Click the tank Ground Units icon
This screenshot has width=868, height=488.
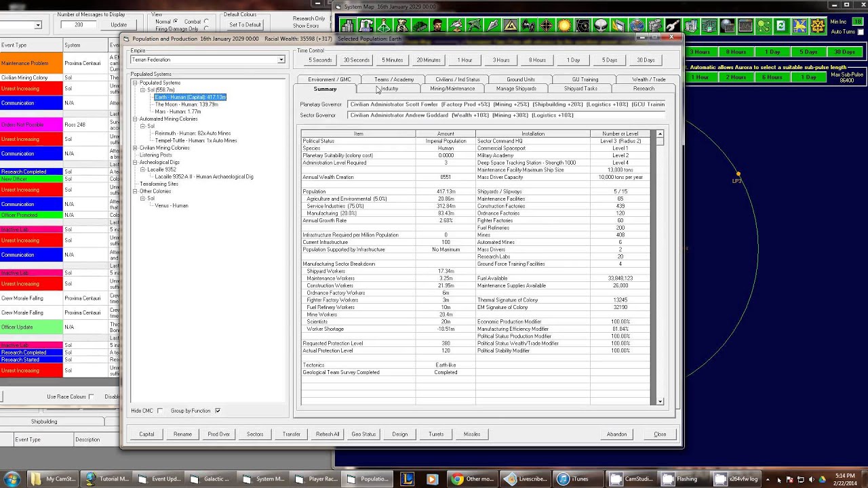(x=420, y=26)
